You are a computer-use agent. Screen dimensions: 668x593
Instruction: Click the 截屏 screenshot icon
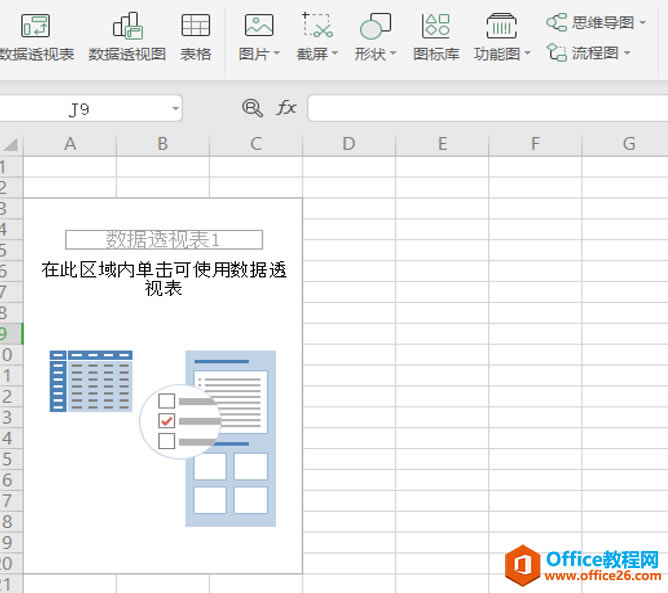317,25
